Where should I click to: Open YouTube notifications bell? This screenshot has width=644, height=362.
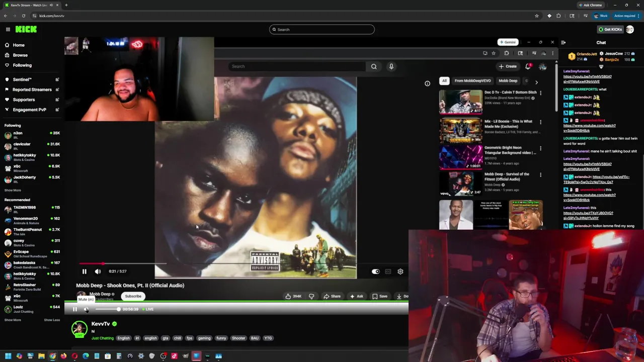click(x=528, y=66)
